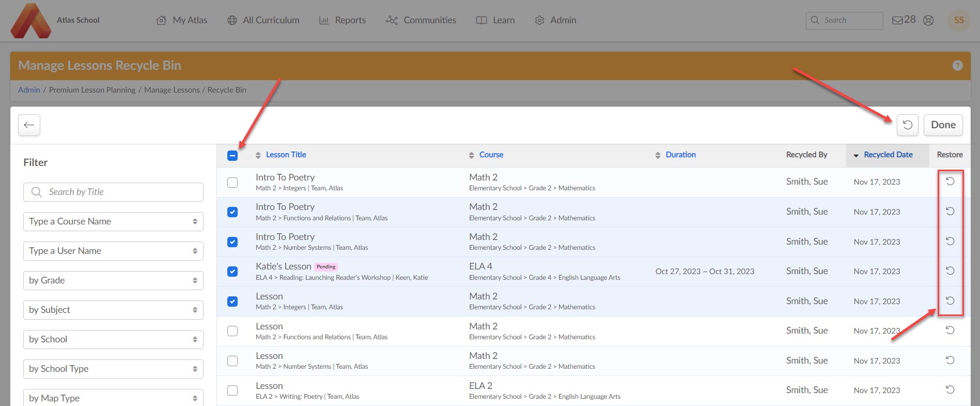
Task: Restore Lesson under Math 2 Integers
Action: pyautogui.click(x=950, y=301)
